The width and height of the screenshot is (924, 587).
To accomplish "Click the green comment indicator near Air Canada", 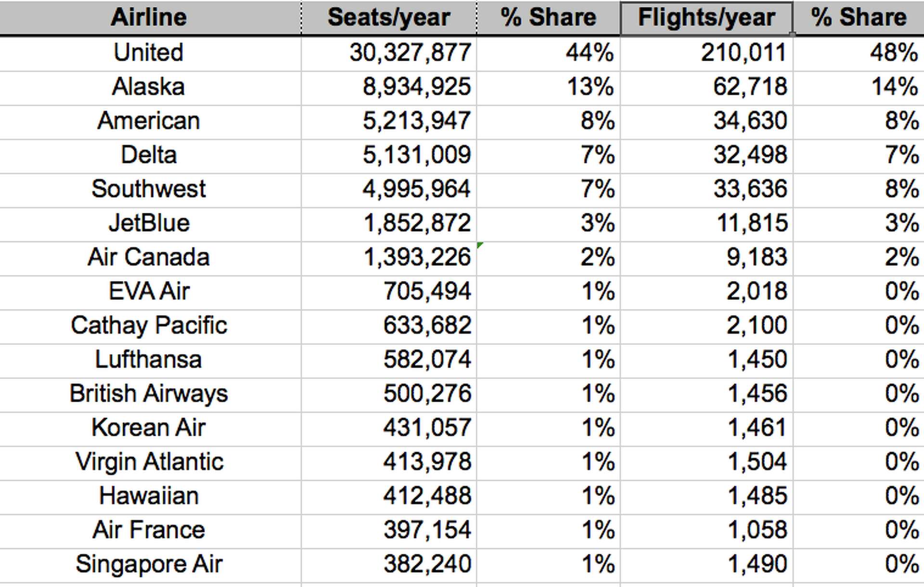I will [480, 246].
